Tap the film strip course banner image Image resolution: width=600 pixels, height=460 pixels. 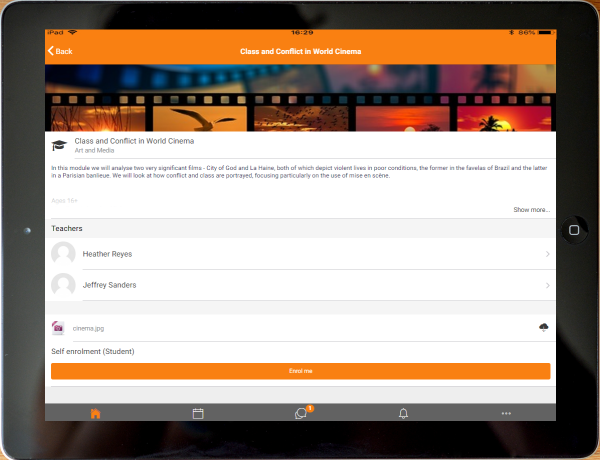coord(300,98)
